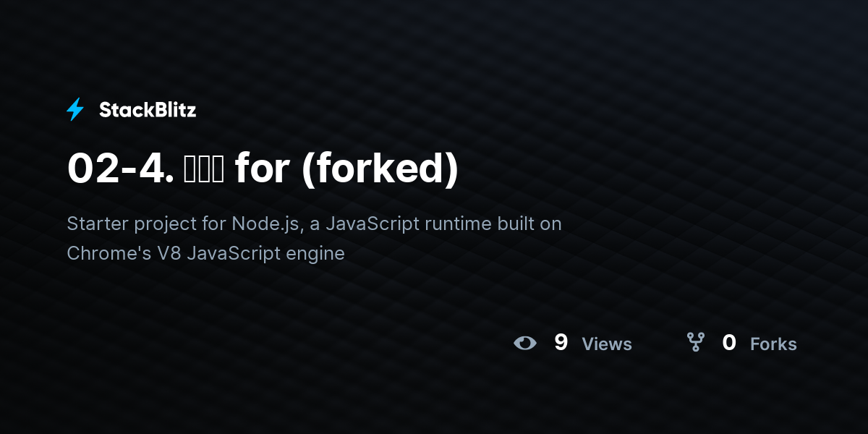
Task: Click the "Views" label
Action: click(607, 344)
